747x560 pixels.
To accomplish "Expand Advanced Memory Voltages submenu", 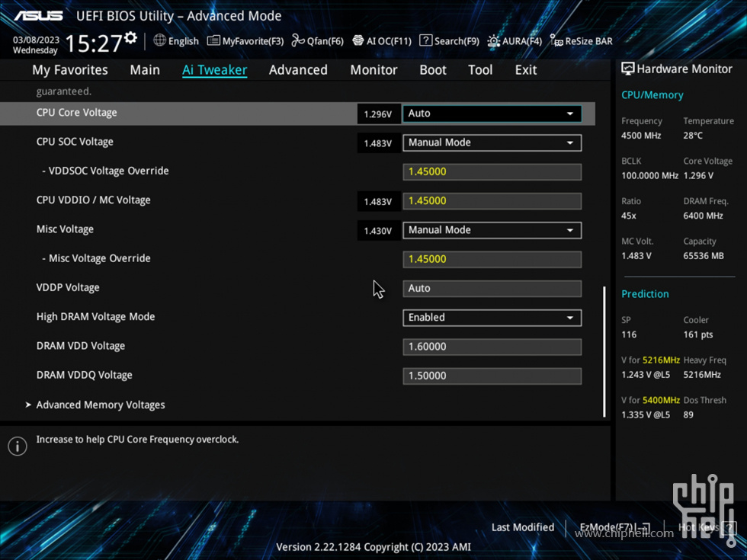I will (x=101, y=405).
